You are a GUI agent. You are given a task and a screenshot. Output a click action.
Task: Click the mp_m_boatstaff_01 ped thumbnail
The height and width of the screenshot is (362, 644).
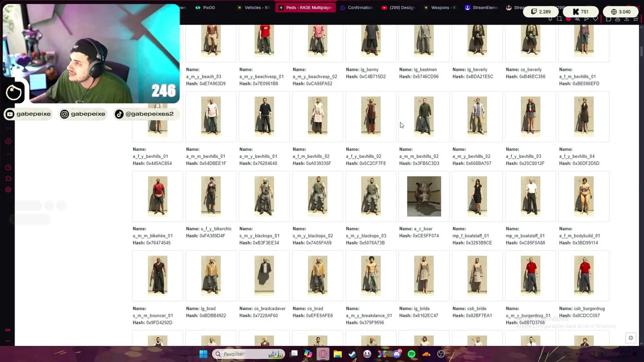click(x=530, y=196)
